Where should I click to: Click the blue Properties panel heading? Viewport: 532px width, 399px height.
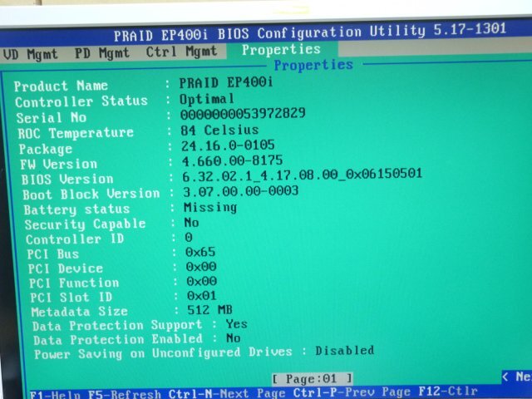313,65
